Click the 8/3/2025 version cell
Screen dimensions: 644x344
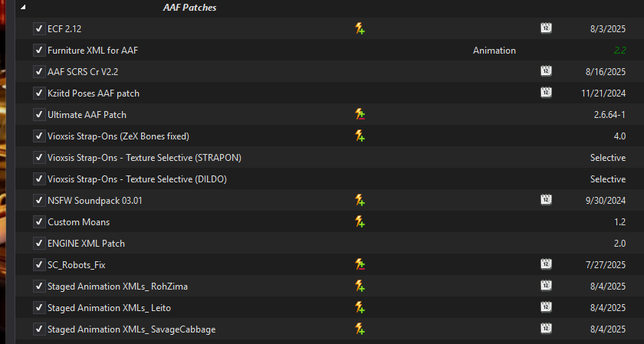608,29
